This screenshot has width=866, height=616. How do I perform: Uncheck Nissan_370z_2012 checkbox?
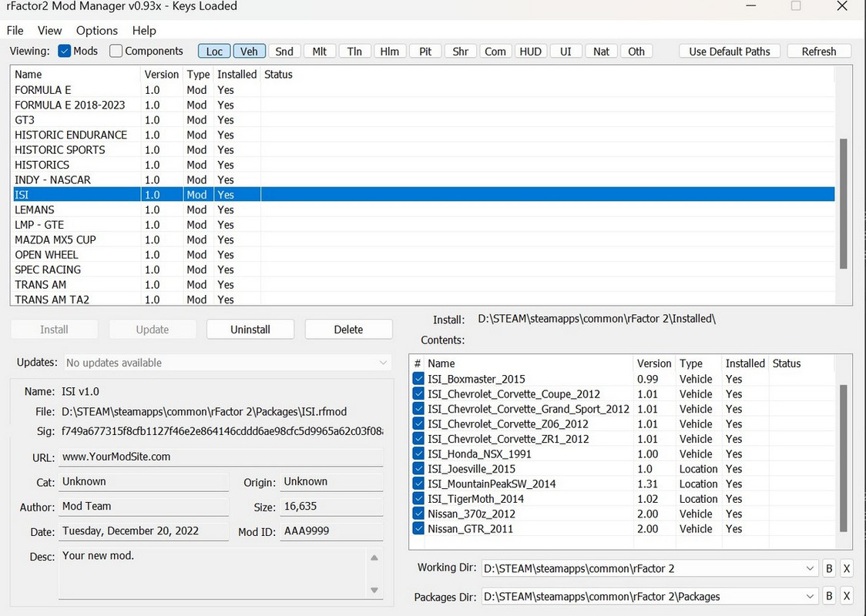[418, 514]
